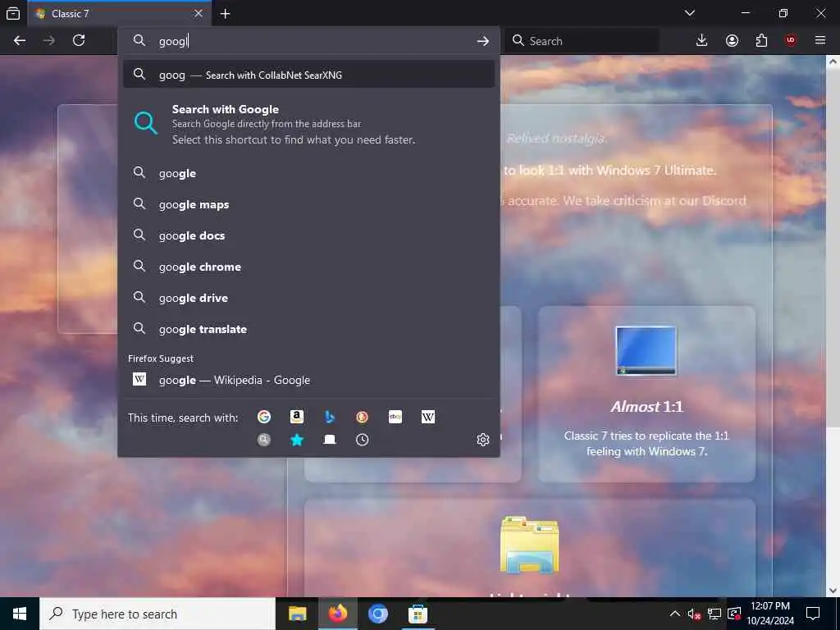Open File Explorer from the taskbar
The image size is (840, 630).
pos(297,614)
